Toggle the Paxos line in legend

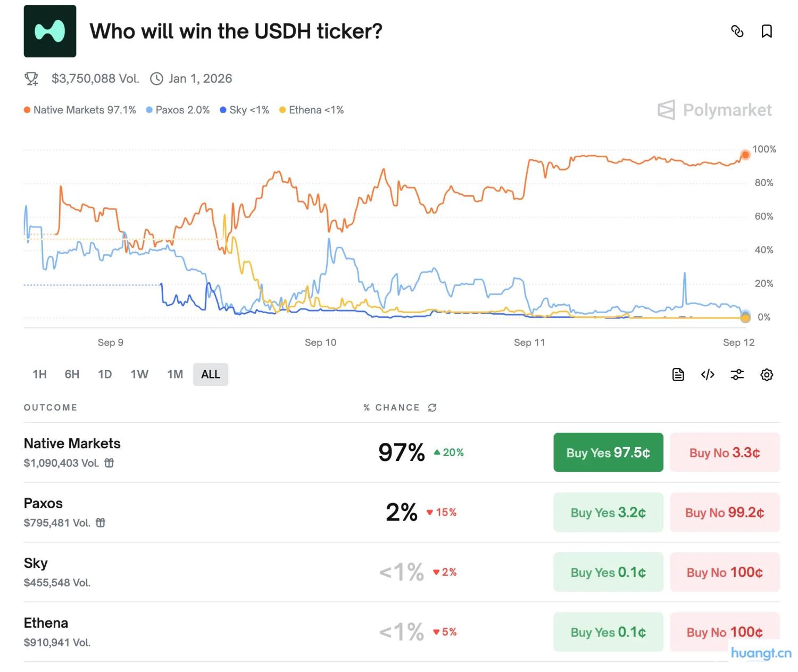point(178,110)
